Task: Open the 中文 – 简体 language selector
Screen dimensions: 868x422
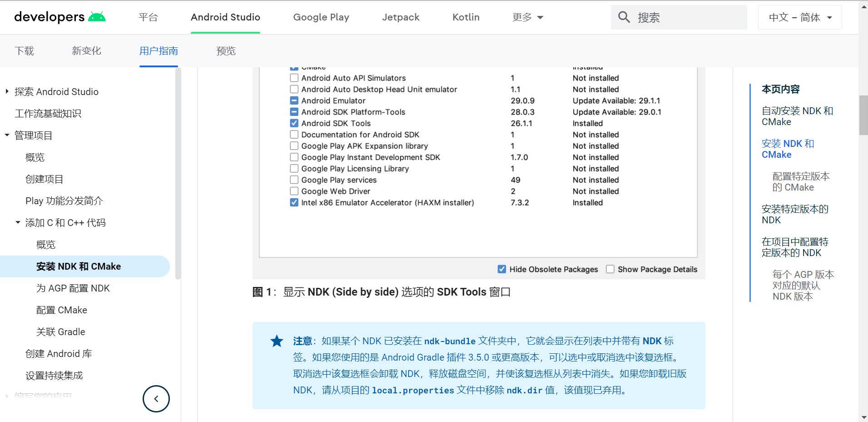Action: pos(800,17)
